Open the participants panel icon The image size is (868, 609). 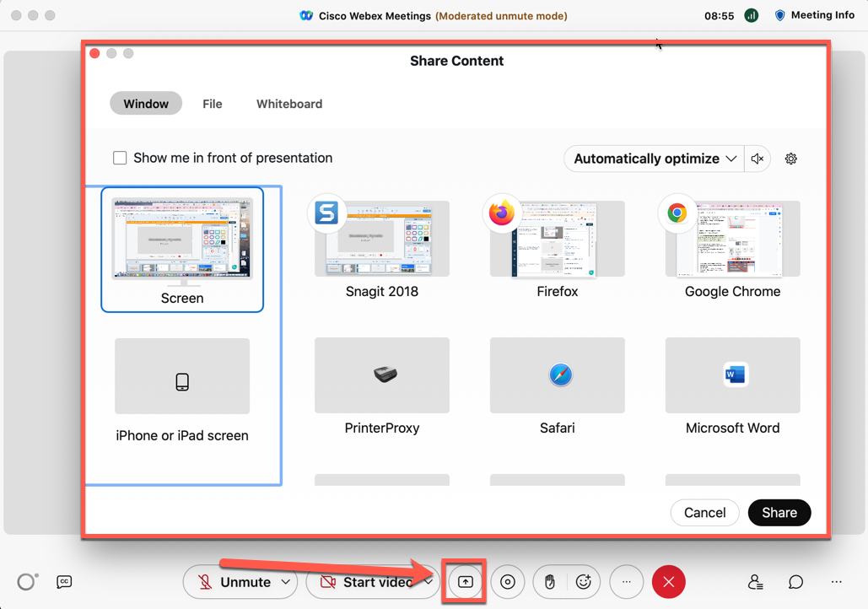coord(755,582)
